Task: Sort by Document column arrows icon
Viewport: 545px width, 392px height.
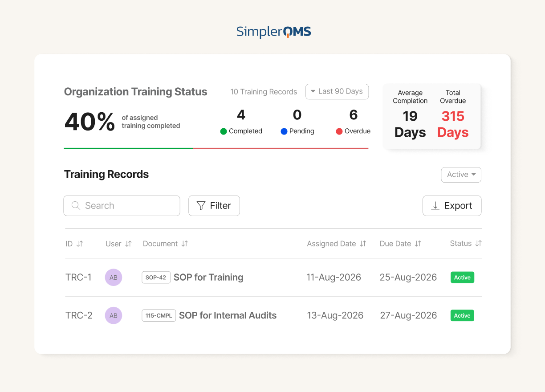Action: click(185, 244)
